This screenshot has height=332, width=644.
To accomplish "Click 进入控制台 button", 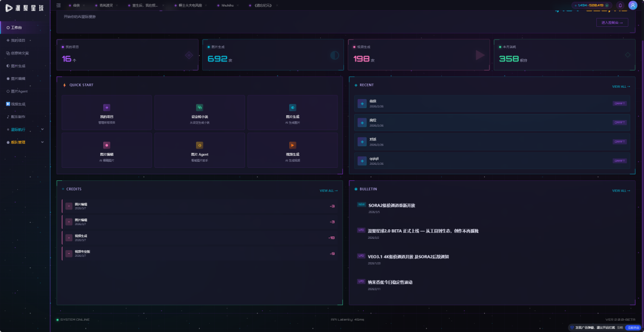I will [612, 23].
